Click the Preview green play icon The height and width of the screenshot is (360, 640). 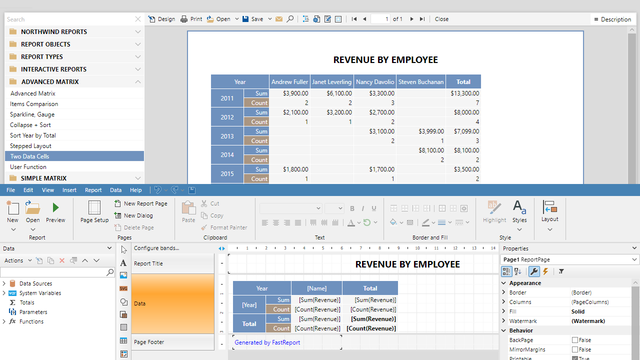pos(56,207)
